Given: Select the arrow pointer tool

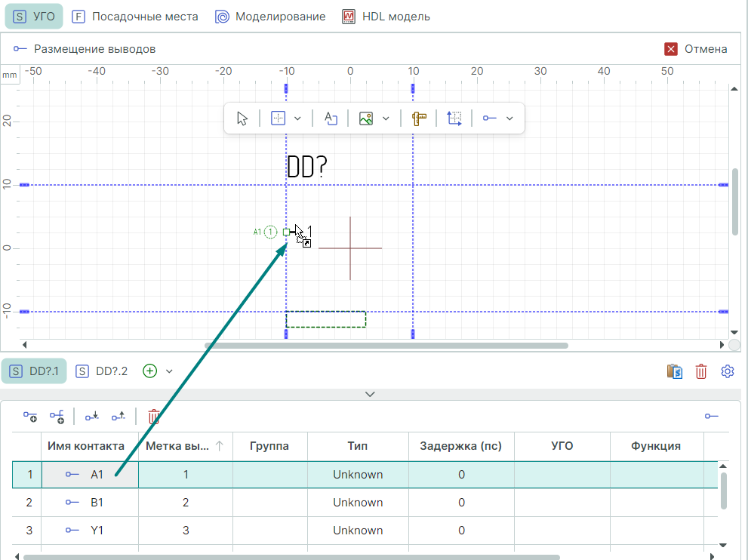Looking at the screenshot, I should 242,118.
